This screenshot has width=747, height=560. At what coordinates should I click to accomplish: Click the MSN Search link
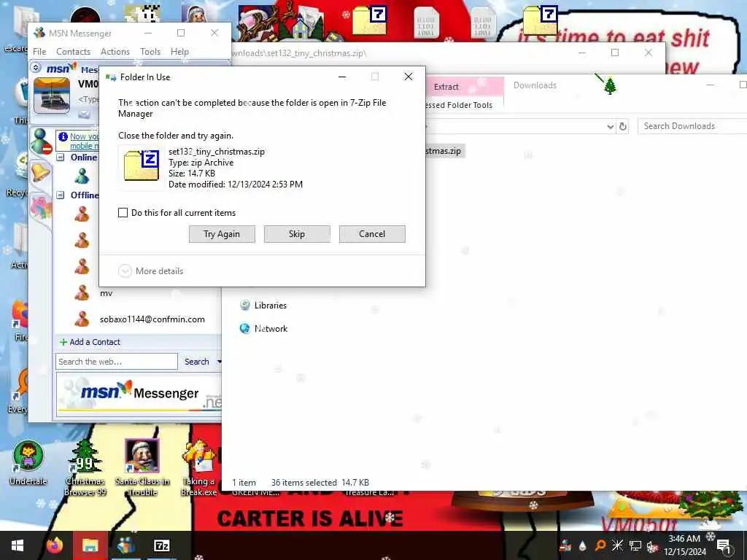197,362
